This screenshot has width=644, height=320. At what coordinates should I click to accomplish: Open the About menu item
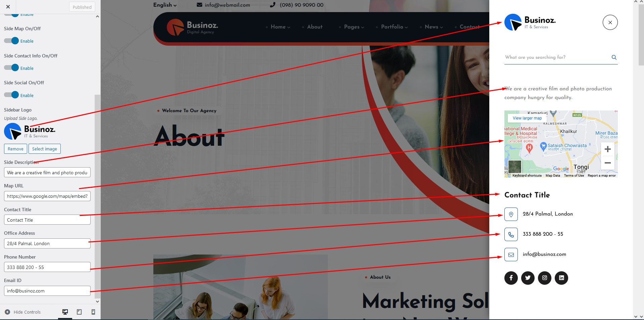314,27
